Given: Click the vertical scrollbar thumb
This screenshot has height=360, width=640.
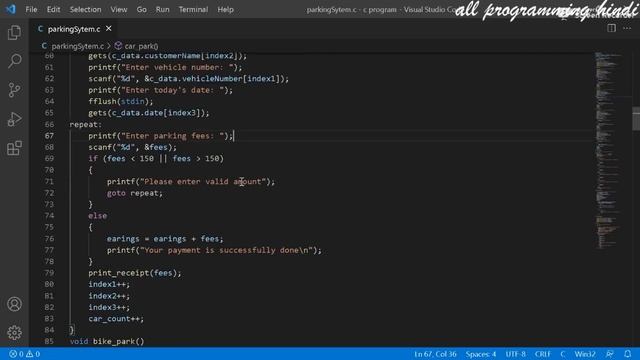Looking at the screenshot, I should click(636, 119).
